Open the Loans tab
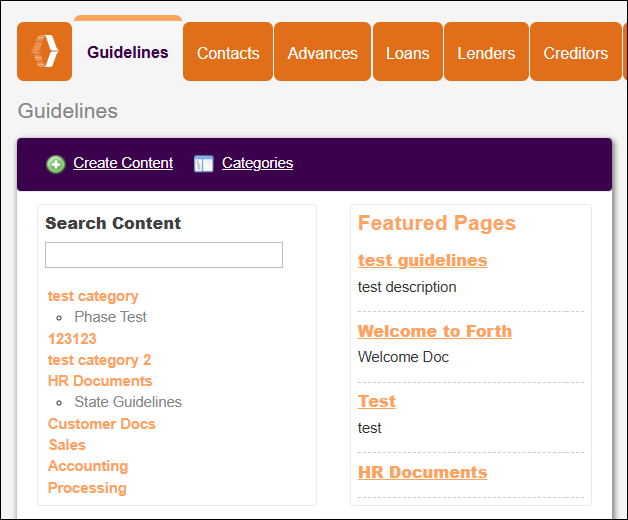Screen dimensions: 628x520 tap(408, 52)
